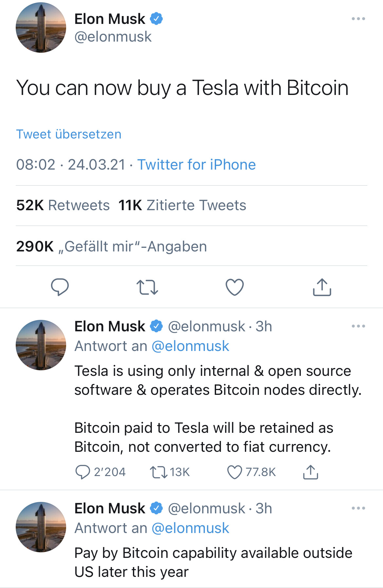Viewport: 383px width, 588px height.
Task: Reply to the main Tesla Bitcoin tweet
Action: click(60, 287)
